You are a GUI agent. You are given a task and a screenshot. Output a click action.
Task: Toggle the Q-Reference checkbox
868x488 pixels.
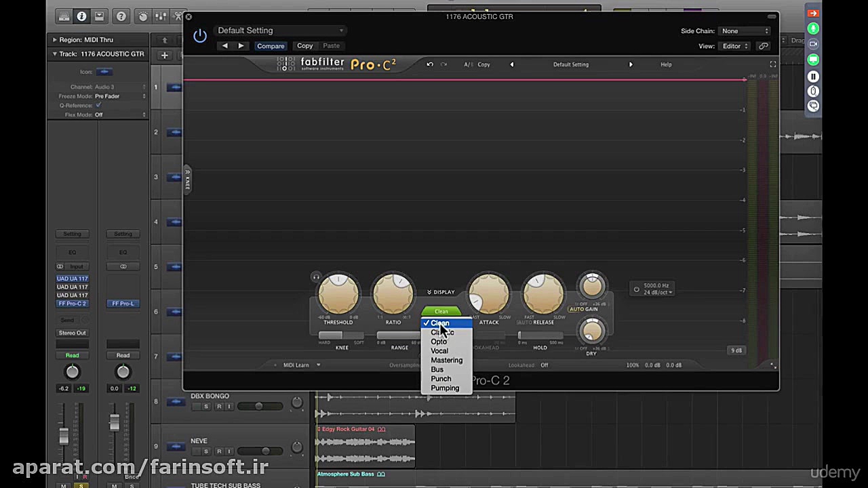[x=98, y=105]
